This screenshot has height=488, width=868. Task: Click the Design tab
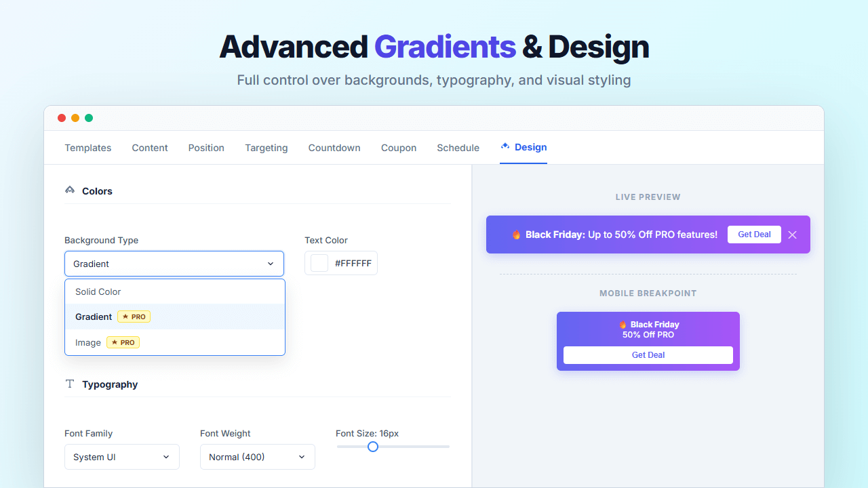524,147
